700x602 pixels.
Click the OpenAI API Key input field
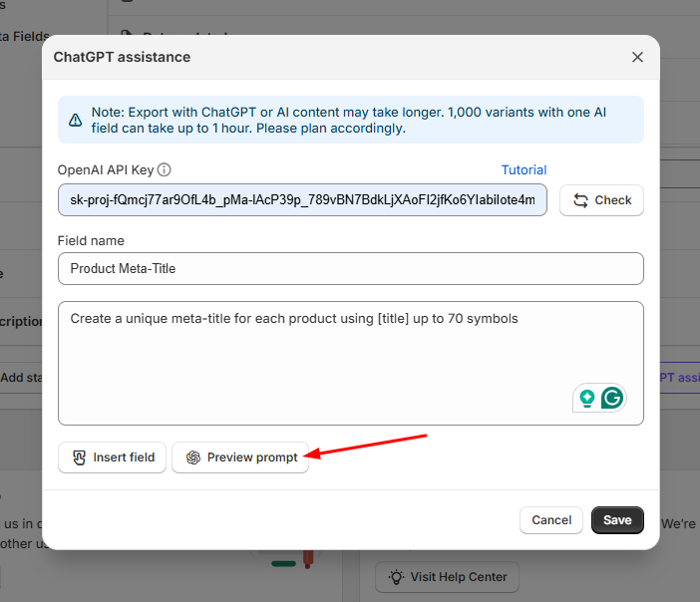302,200
